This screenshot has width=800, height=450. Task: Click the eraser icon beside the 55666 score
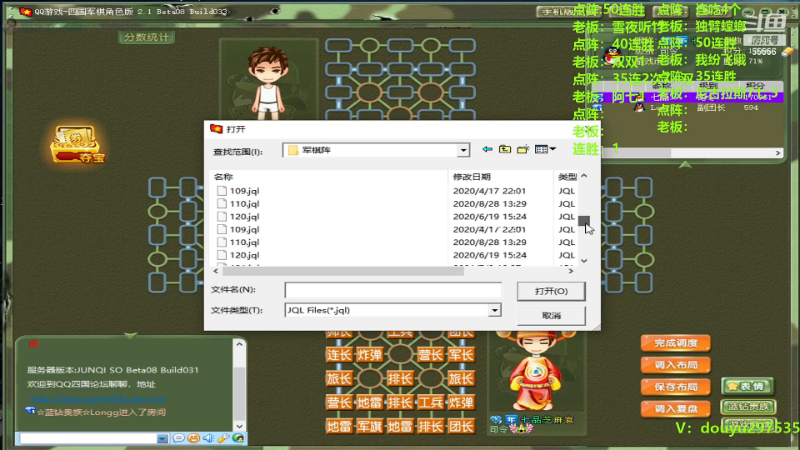[788, 52]
